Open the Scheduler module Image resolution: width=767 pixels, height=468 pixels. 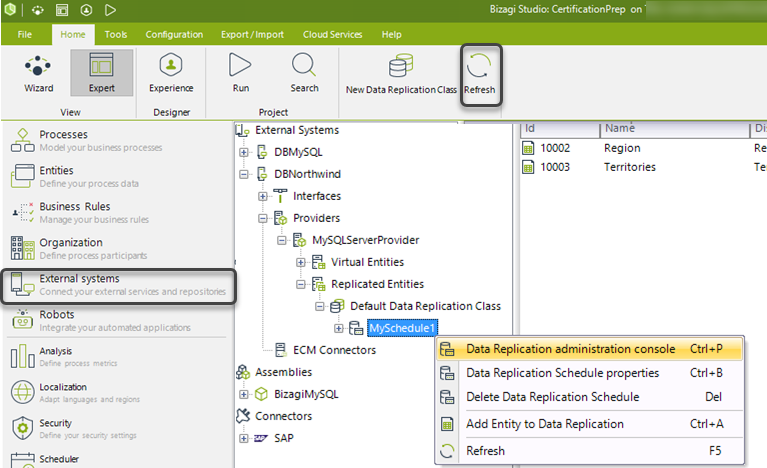point(117,459)
